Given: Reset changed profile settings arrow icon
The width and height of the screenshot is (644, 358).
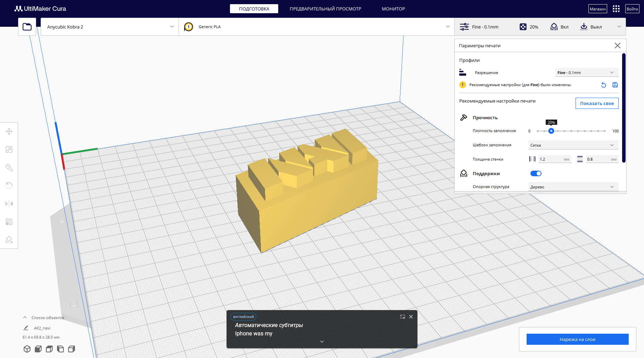Looking at the screenshot, I should point(604,85).
